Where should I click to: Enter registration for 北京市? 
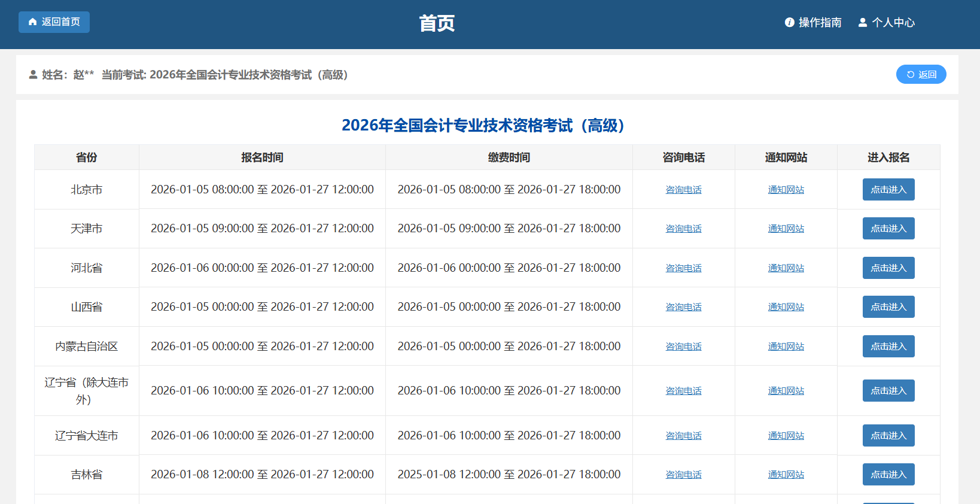tap(888, 190)
